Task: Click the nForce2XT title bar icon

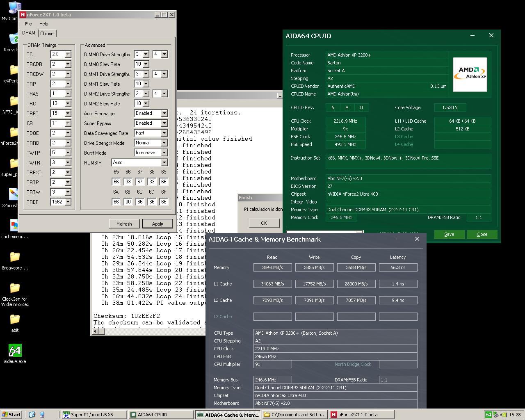Action: 23,14
